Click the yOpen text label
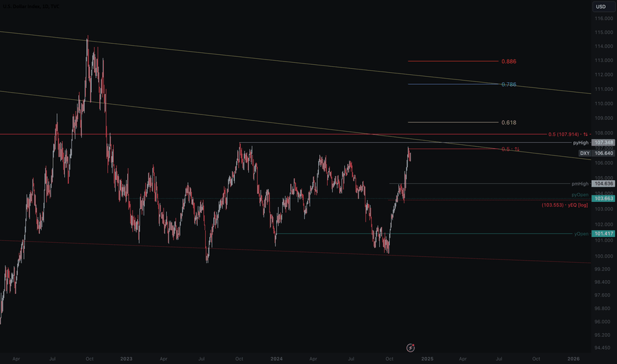 (581, 234)
